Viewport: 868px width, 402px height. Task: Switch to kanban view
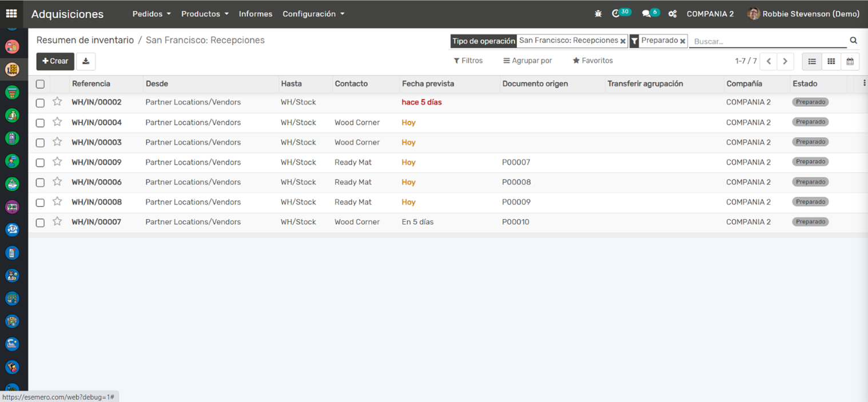(x=831, y=61)
